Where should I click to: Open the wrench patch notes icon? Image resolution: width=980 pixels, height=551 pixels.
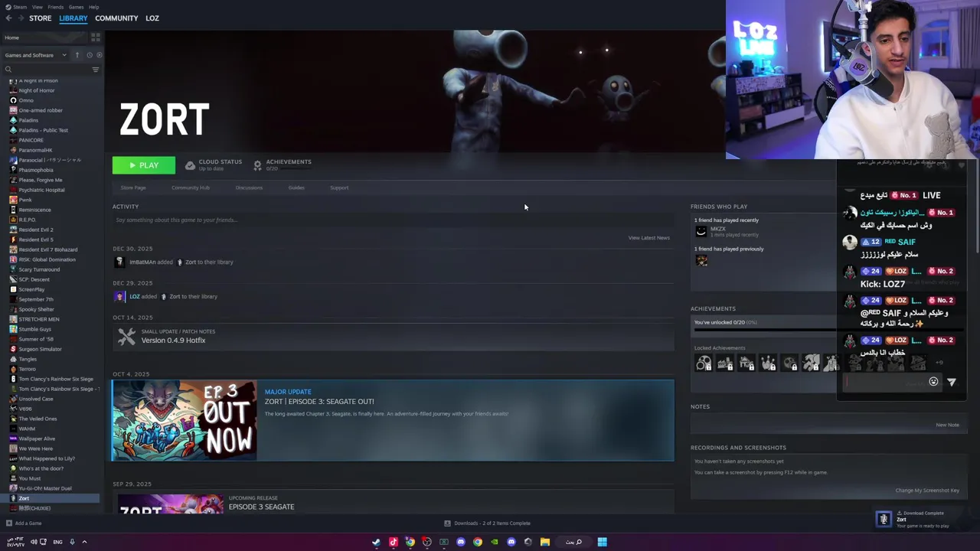point(126,336)
